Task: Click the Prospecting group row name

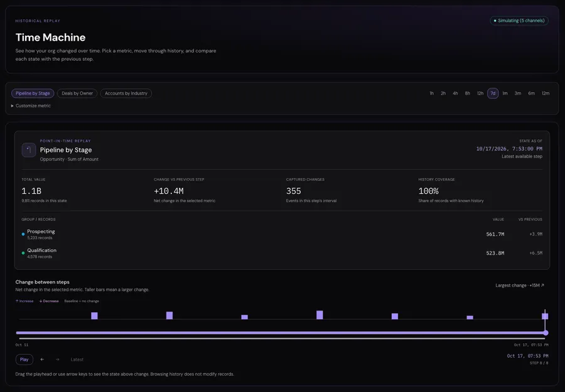Action: [41, 231]
